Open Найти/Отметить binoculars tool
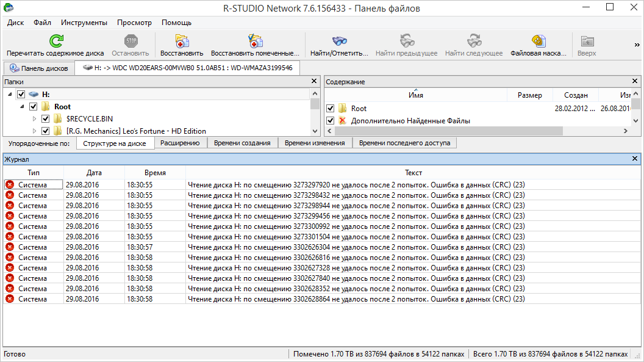644x362 pixels. point(339,41)
